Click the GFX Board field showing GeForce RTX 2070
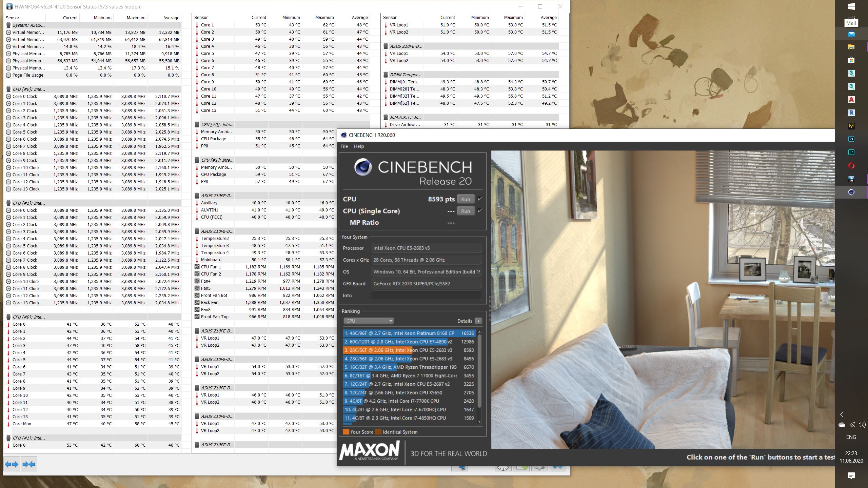Viewport: 868px width, 488px height. point(426,284)
